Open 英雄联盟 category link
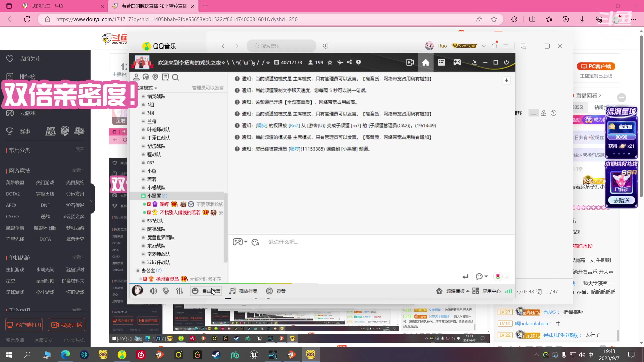The width and height of the screenshot is (644, 362). 15,183
